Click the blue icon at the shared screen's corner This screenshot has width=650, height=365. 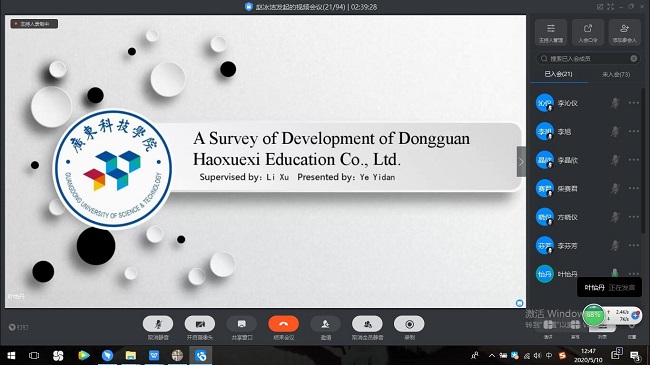pyautogui.click(x=519, y=303)
